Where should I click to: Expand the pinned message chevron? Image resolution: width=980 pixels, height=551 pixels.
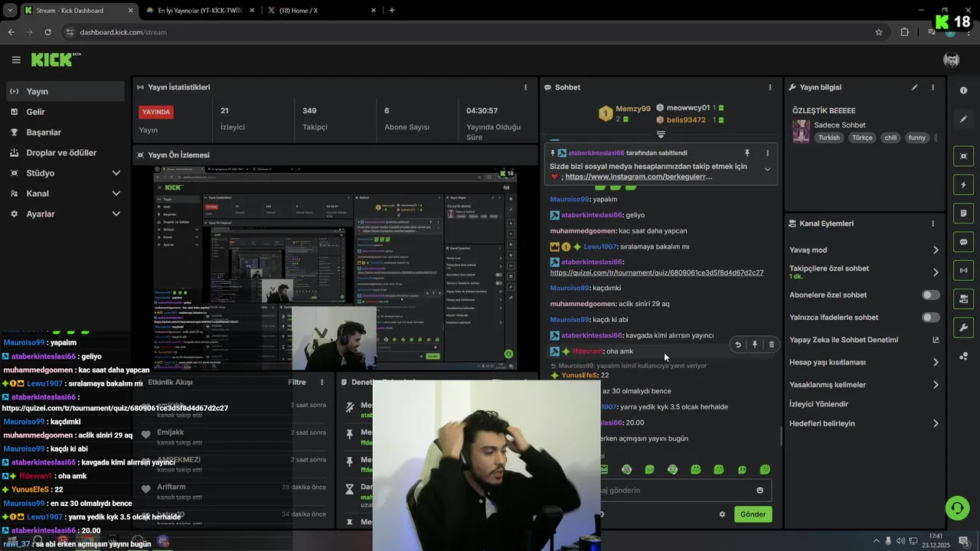[767, 170]
